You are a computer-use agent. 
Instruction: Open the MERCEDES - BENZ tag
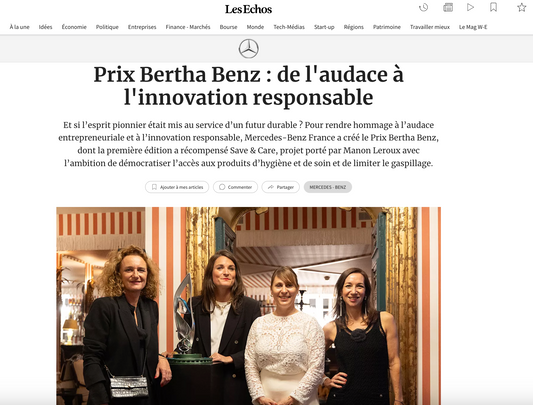pyautogui.click(x=328, y=187)
